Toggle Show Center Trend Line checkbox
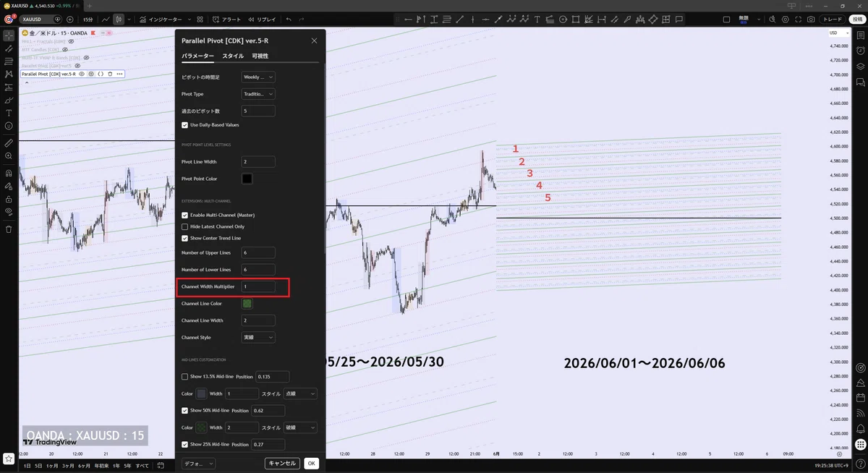This screenshot has height=473, width=868. pos(185,238)
